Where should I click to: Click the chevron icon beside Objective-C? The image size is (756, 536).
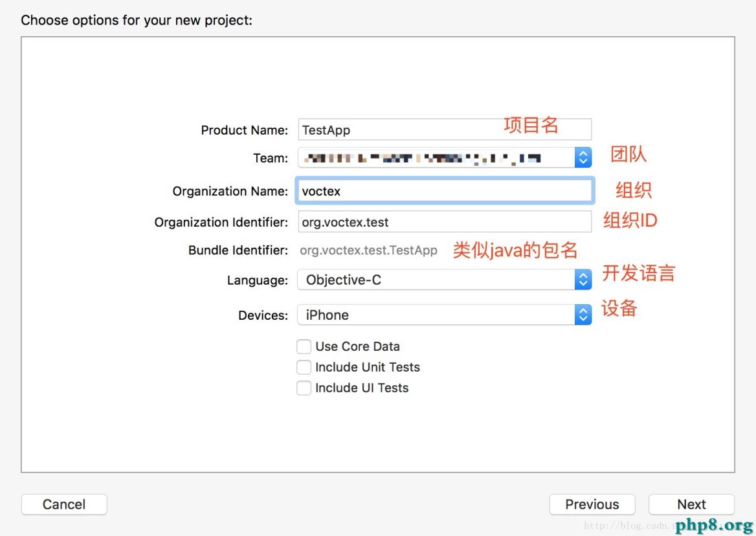(582, 280)
